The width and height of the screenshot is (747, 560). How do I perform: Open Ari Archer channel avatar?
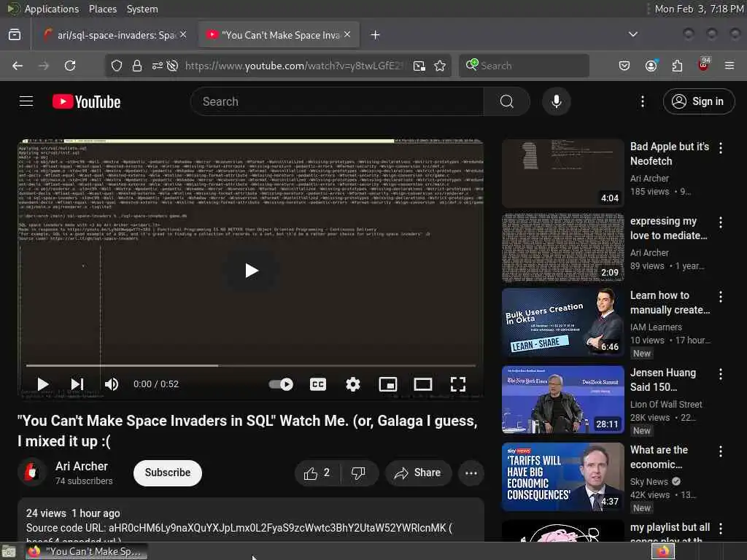31,472
